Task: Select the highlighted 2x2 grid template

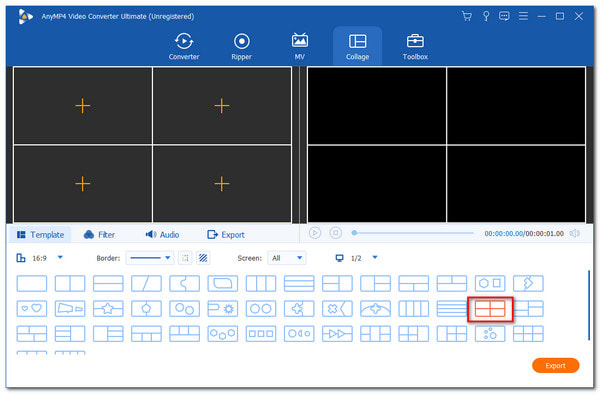Action: (490, 309)
